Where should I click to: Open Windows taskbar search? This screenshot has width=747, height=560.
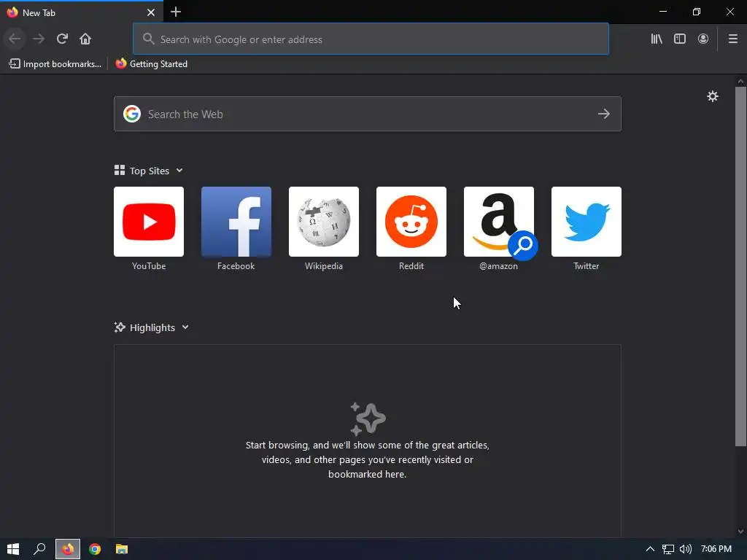coord(39,549)
